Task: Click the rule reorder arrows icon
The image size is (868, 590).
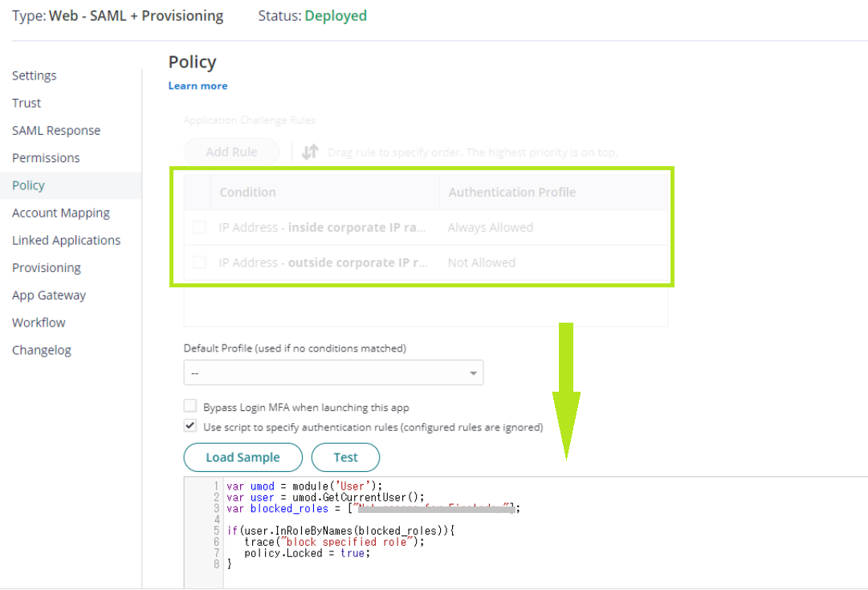Action: 310,152
